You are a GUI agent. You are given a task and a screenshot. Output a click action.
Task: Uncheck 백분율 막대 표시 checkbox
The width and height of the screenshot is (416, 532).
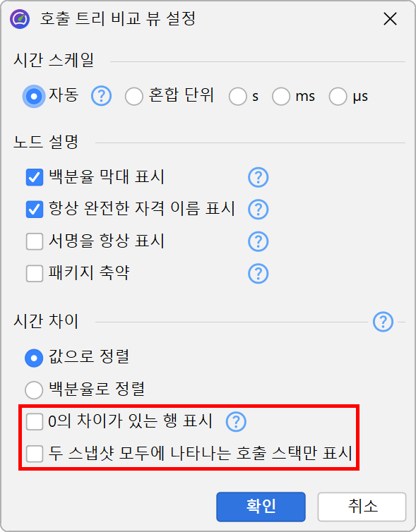(x=35, y=177)
